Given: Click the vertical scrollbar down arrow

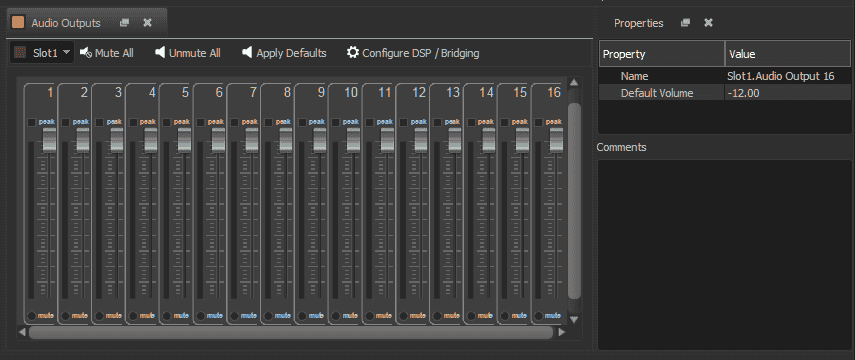Looking at the screenshot, I should click(x=574, y=319).
